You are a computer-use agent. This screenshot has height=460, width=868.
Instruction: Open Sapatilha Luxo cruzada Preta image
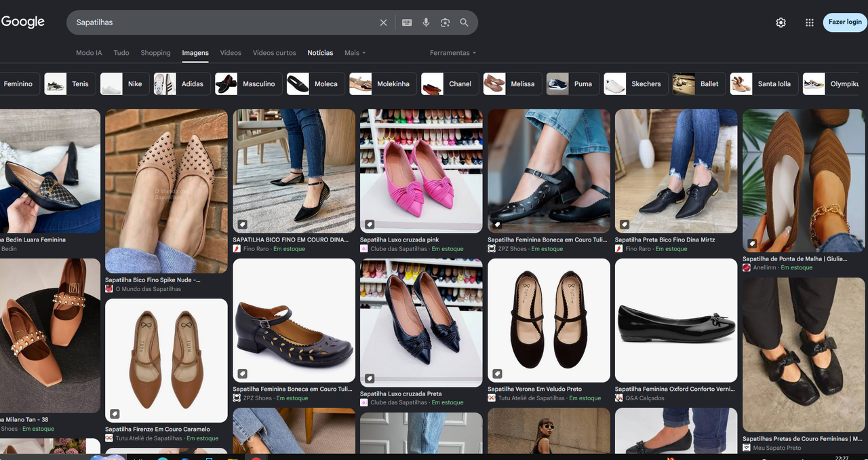pos(421,323)
